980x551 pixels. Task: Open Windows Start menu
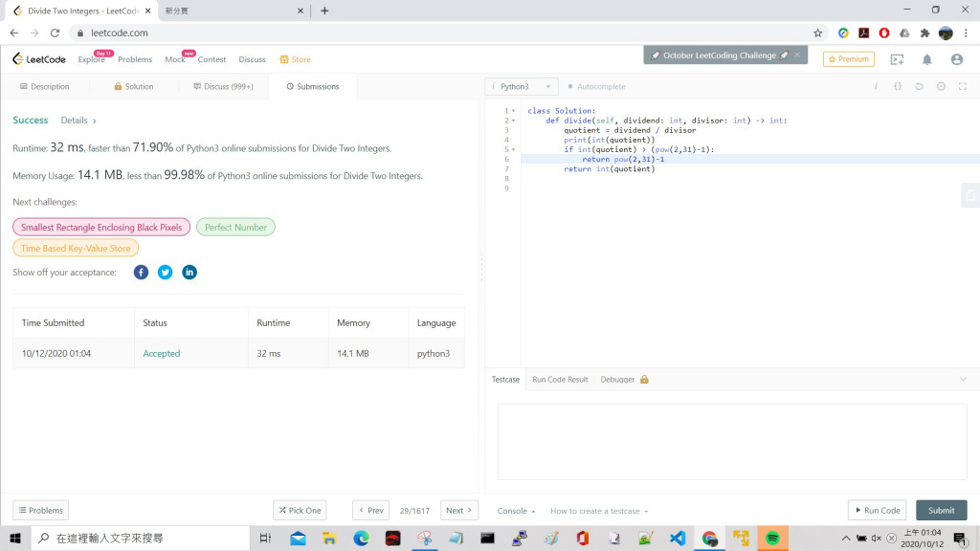[x=15, y=538]
